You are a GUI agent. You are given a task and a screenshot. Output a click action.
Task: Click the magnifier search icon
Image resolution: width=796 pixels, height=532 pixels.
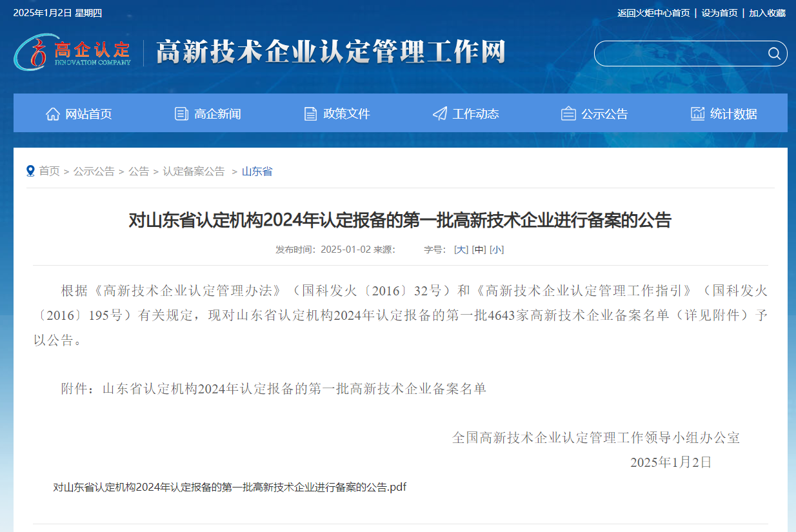pyautogui.click(x=774, y=54)
